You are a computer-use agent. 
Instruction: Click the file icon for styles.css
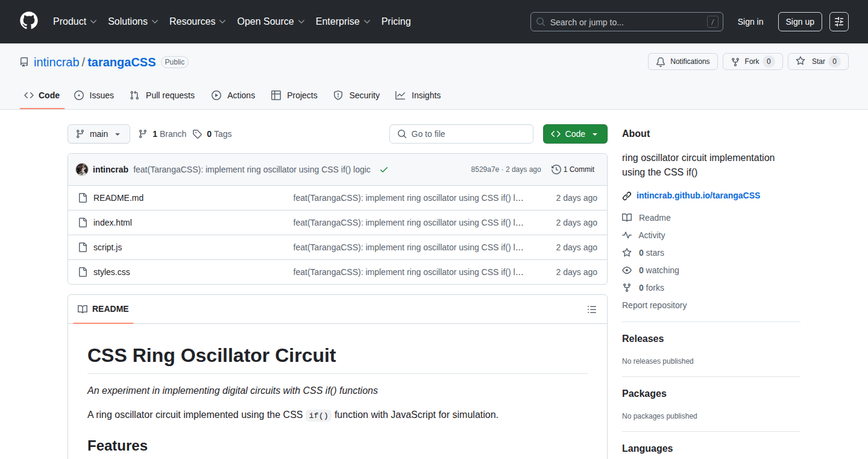(x=83, y=272)
